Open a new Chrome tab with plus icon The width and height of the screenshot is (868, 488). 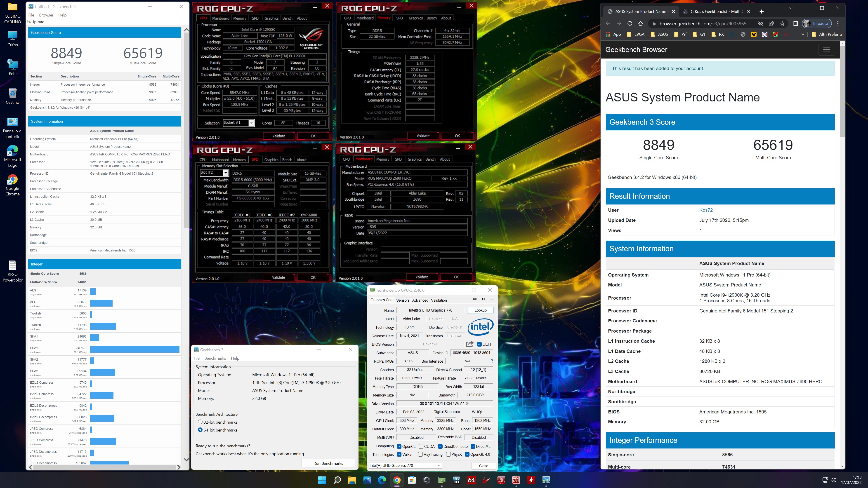click(x=762, y=12)
